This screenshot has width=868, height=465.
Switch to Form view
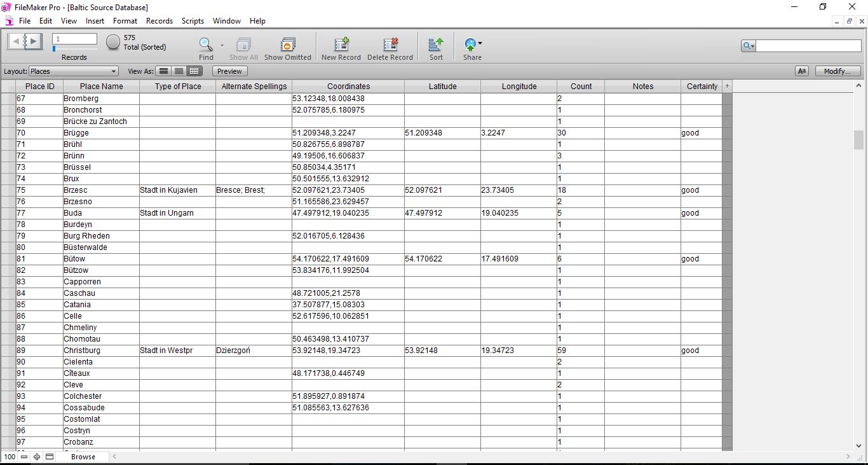pyautogui.click(x=163, y=71)
